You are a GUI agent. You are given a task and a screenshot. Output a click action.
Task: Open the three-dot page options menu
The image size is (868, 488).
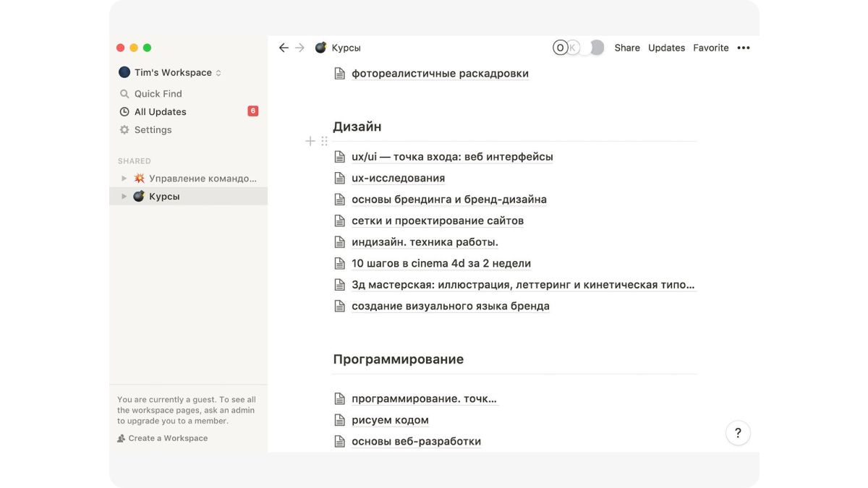744,47
